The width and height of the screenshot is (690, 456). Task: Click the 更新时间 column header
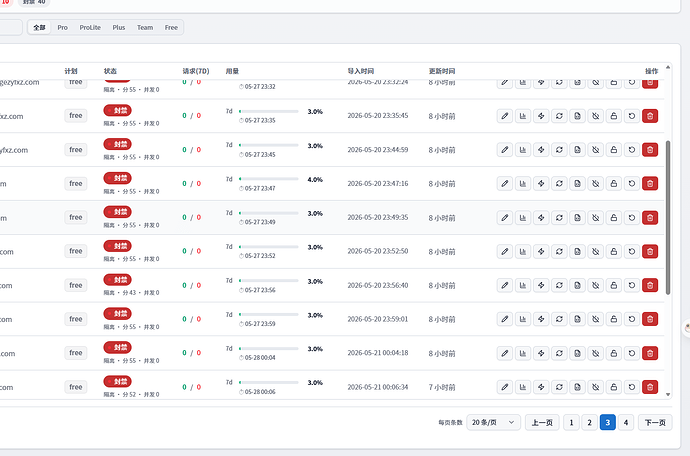click(442, 71)
